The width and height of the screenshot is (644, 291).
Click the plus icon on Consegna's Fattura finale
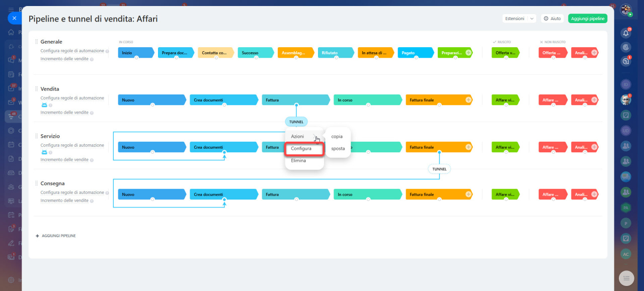468,195
